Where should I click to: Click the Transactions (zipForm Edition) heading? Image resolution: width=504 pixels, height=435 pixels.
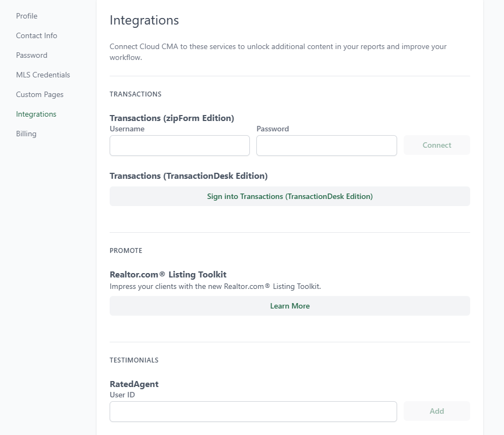[x=172, y=118]
